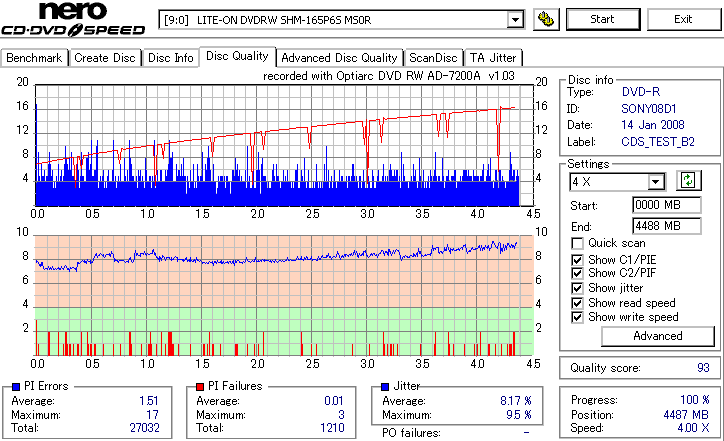
Task: Uncheck Show C1/PIE checkbox
Action: tap(577, 260)
